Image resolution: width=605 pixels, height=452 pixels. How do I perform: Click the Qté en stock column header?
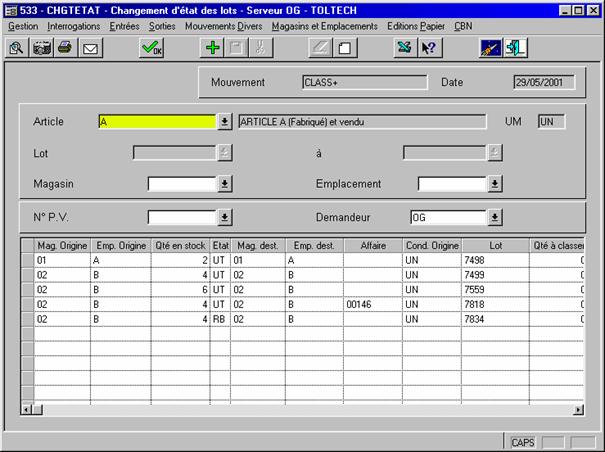pyautogui.click(x=180, y=245)
